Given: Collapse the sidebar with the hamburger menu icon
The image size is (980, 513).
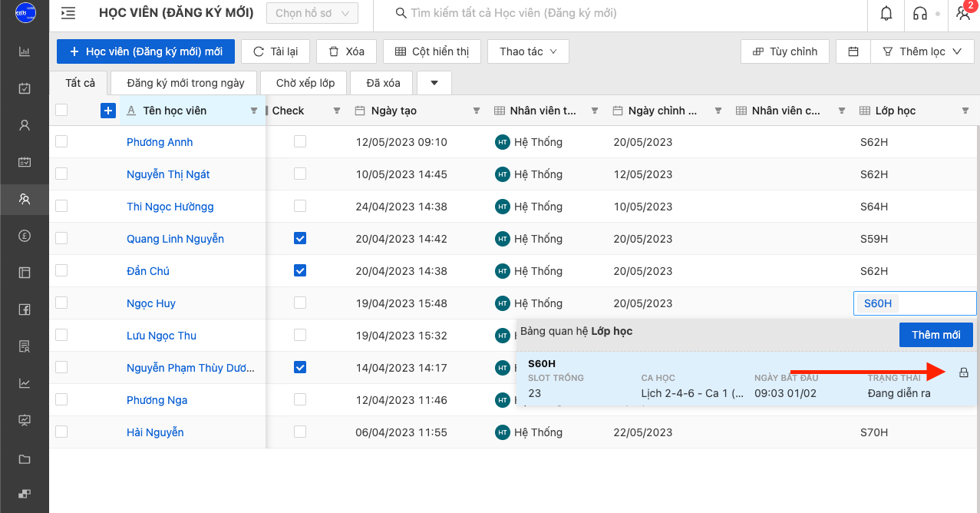Looking at the screenshot, I should pos(68,13).
